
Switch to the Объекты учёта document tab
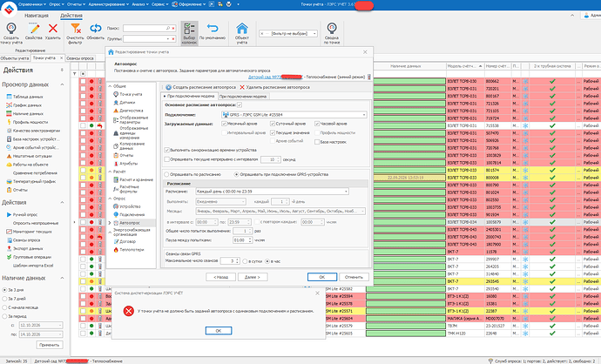pyautogui.click(x=15, y=58)
